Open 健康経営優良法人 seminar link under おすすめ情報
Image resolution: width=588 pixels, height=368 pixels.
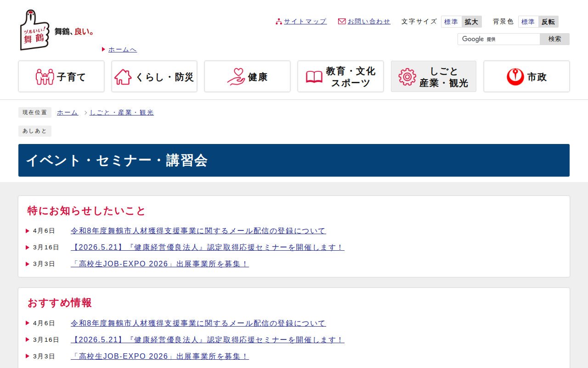[x=208, y=340]
